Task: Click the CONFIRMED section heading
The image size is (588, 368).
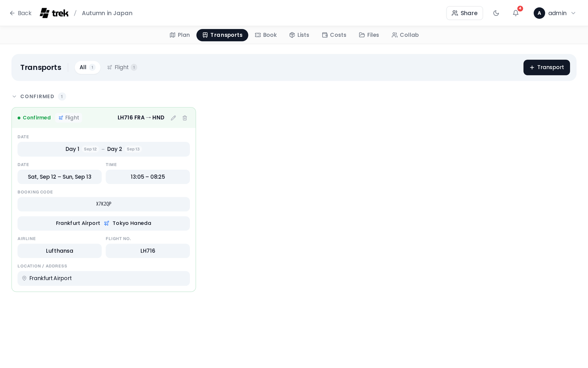Action: 37,96
